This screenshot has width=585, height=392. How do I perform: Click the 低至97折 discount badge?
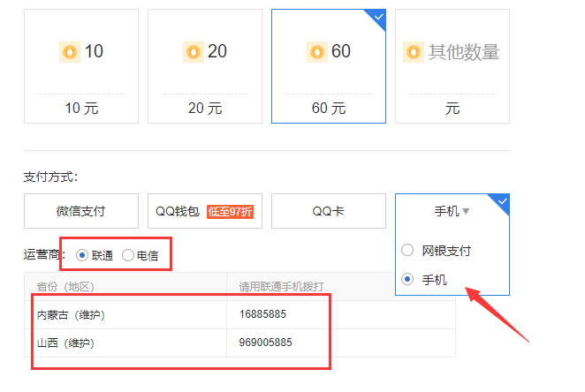click(x=230, y=212)
